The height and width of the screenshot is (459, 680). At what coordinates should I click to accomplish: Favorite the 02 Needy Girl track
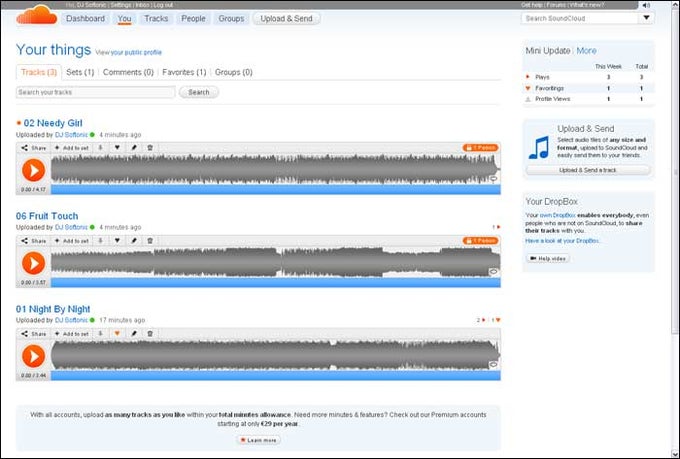[117, 148]
